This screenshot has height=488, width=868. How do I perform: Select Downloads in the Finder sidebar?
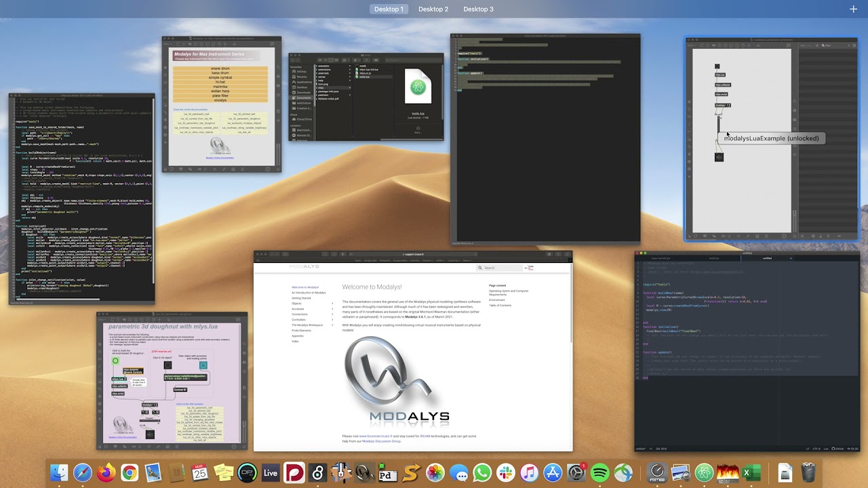(302, 92)
